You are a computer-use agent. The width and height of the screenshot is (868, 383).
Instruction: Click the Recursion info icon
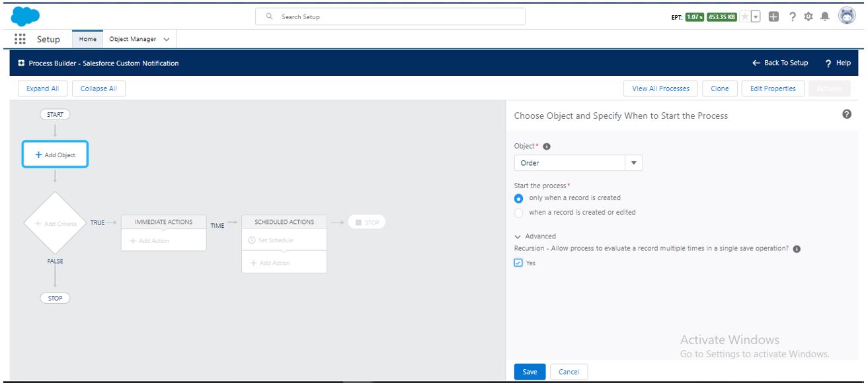point(797,249)
